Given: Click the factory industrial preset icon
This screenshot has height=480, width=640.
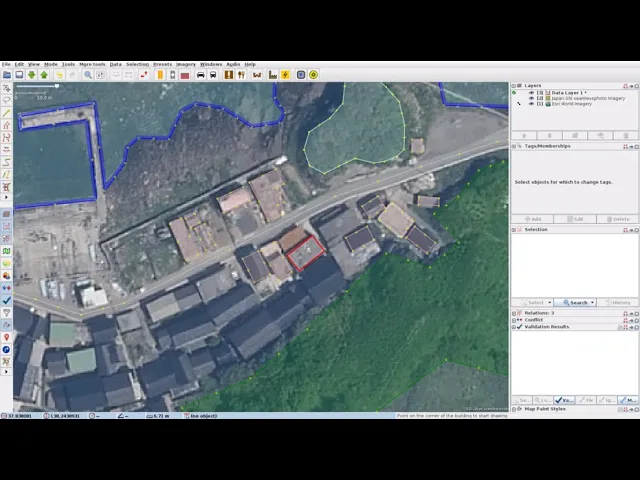Looking at the screenshot, I should tap(273, 75).
